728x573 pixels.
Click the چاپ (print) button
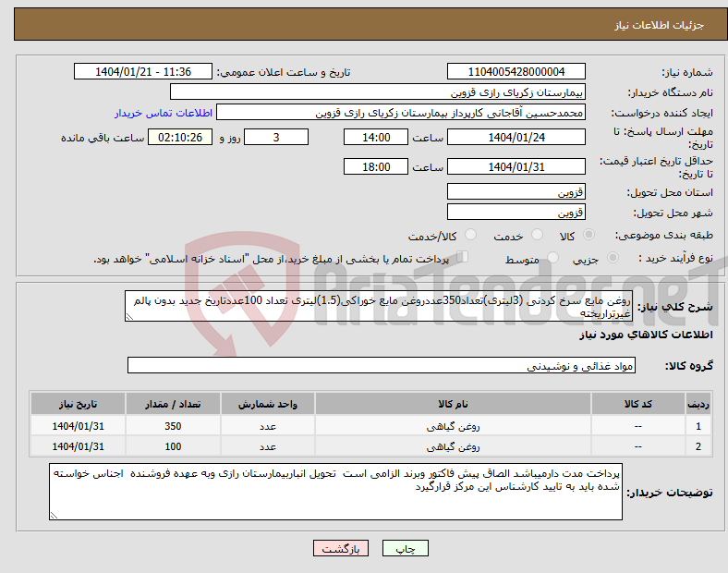tap(405, 548)
